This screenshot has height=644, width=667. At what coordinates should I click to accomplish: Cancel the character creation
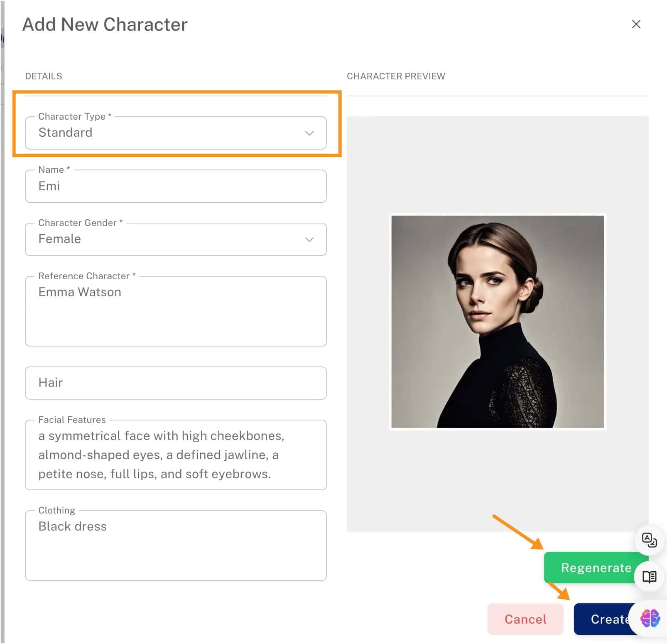click(525, 619)
